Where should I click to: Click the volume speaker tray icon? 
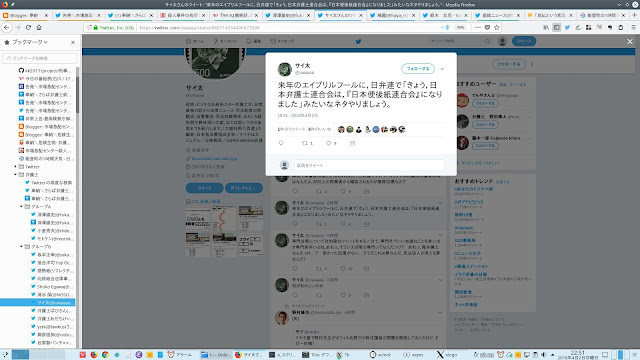(x=544, y=355)
